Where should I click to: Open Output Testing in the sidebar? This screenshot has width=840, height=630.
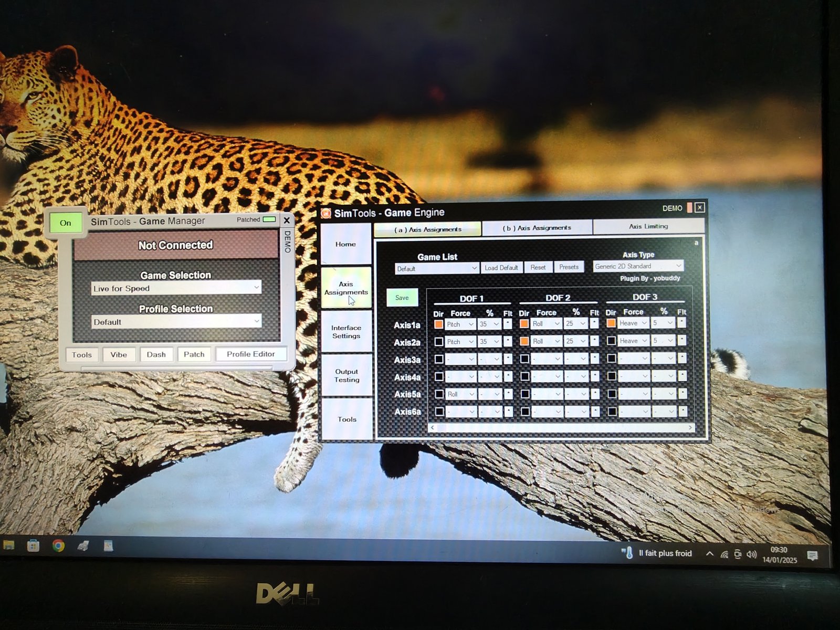coord(346,375)
